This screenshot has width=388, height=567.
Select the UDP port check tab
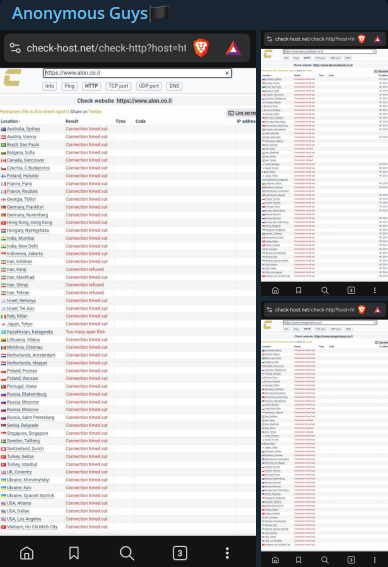pyautogui.click(x=149, y=86)
